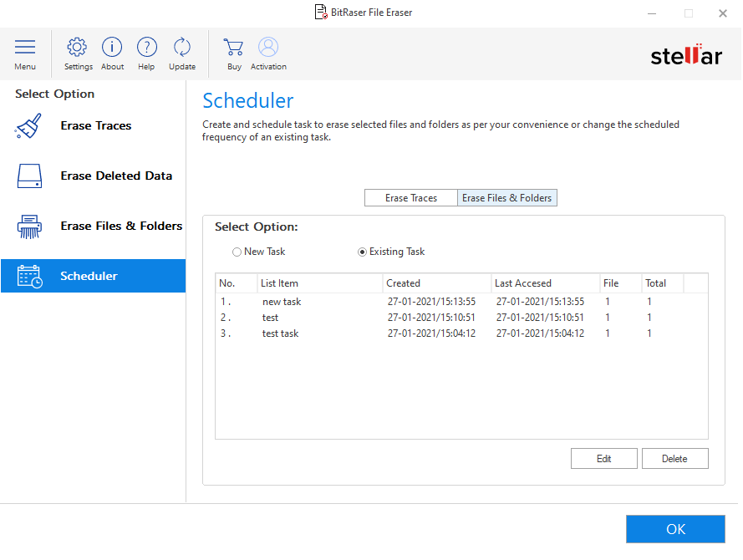Click the BitRaser title bar app icon
This screenshot has width=743, height=560.
tap(321, 12)
